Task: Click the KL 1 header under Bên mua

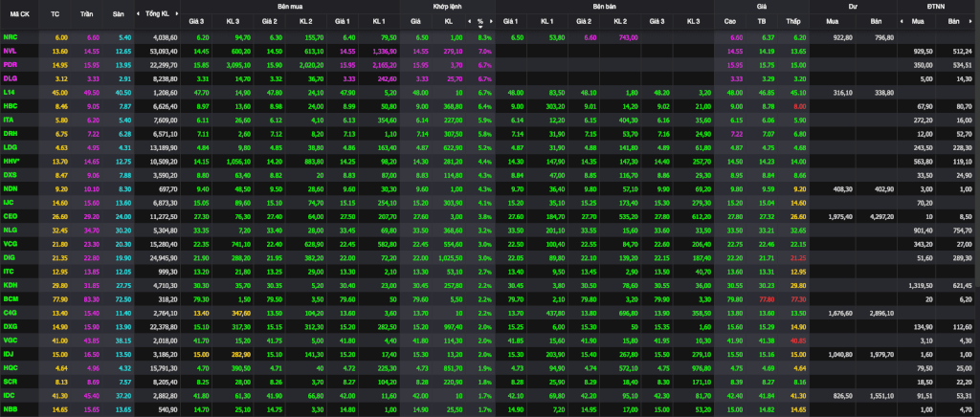Action: (x=379, y=21)
